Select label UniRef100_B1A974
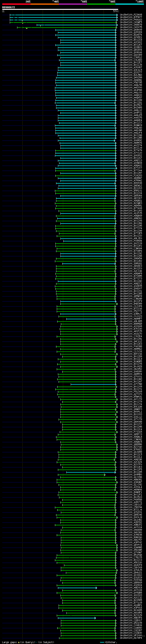Screen dimensions: 146x644 point(131,35)
